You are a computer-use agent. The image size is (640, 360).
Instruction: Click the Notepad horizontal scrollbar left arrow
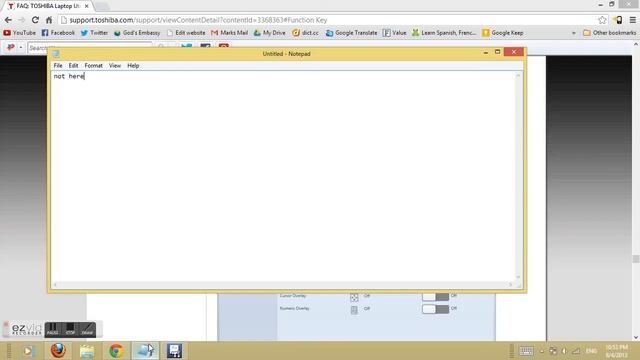pos(55,284)
